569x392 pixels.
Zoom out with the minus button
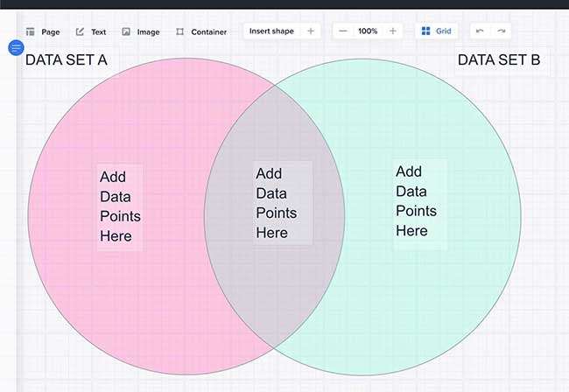(x=343, y=31)
